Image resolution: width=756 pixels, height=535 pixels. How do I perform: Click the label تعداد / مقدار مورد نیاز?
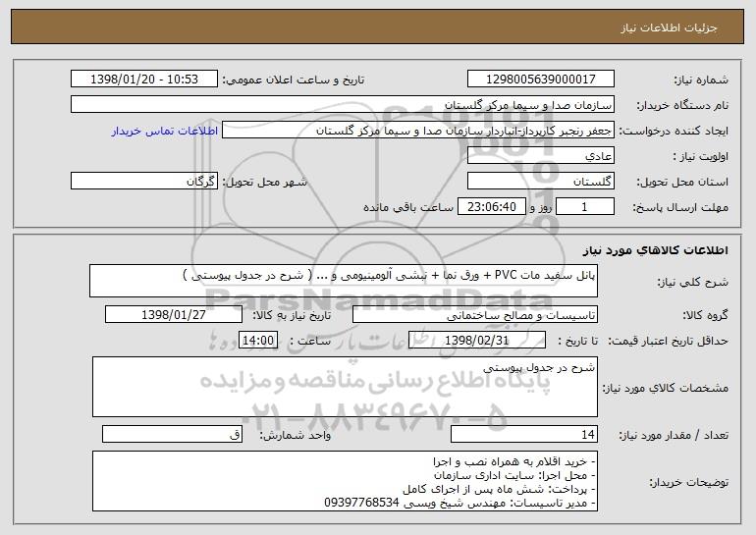[674, 435]
